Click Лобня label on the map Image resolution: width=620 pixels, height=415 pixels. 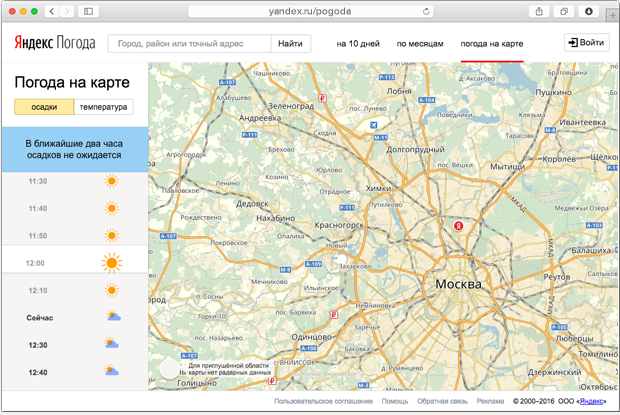(399, 91)
